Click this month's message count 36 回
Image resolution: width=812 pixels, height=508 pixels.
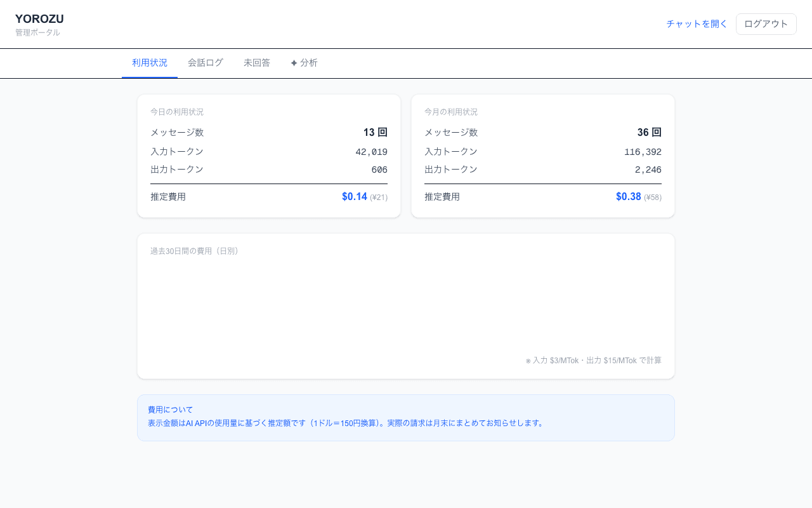[650, 133]
